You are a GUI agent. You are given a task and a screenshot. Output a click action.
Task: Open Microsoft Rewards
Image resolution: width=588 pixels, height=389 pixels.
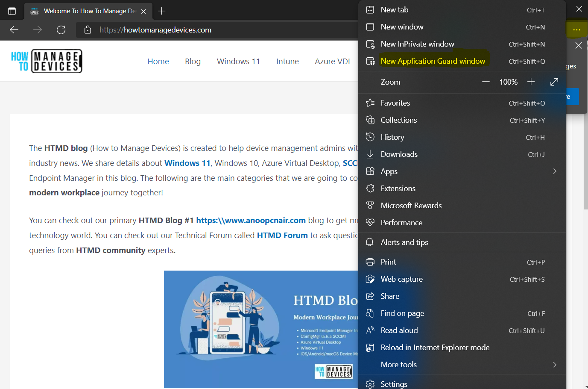pyautogui.click(x=411, y=205)
